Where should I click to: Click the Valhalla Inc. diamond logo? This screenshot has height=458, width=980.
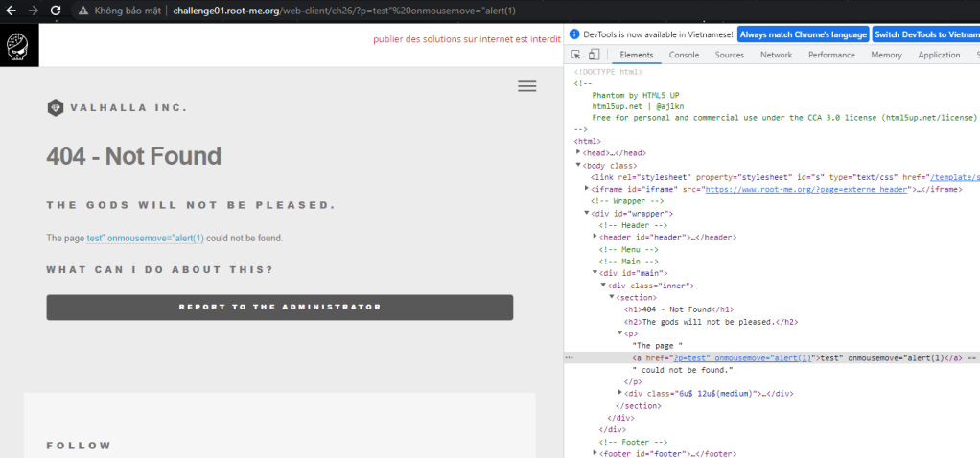(55, 107)
